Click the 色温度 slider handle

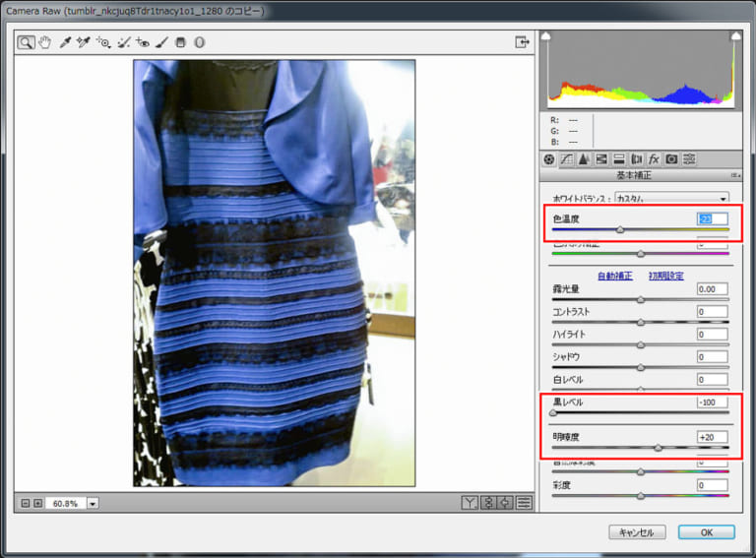click(619, 229)
